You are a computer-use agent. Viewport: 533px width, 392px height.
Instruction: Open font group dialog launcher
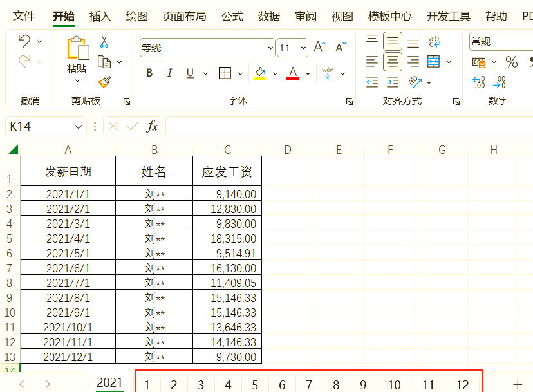pyautogui.click(x=349, y=102)
